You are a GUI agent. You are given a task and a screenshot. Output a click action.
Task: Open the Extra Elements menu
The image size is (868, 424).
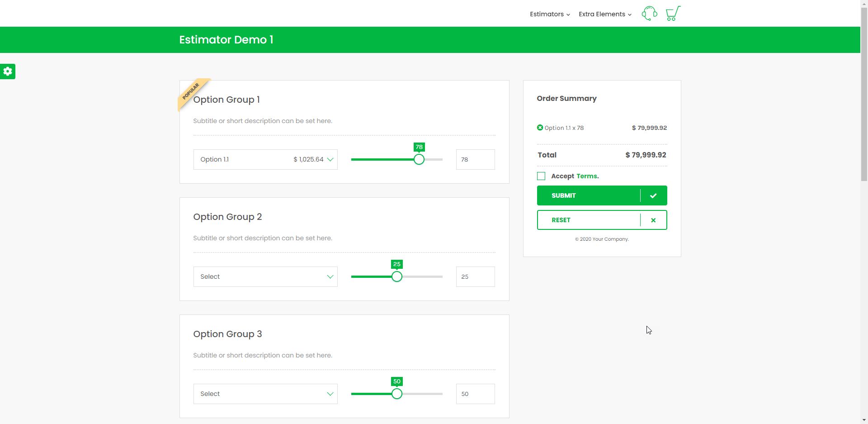604,14
